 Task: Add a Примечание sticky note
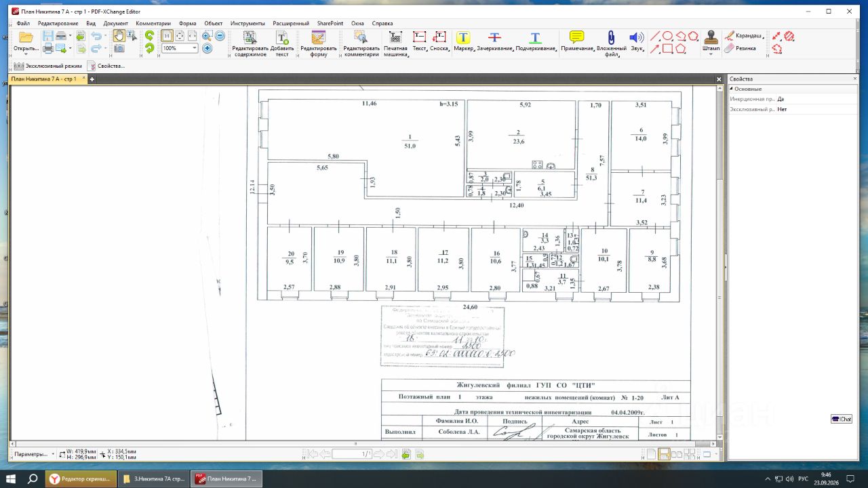[x=577, y=41]
